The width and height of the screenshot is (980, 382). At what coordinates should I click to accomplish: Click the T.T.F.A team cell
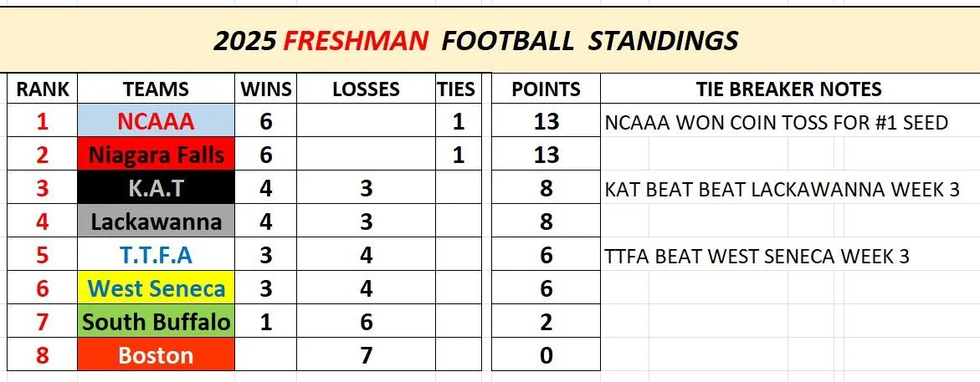156,256
